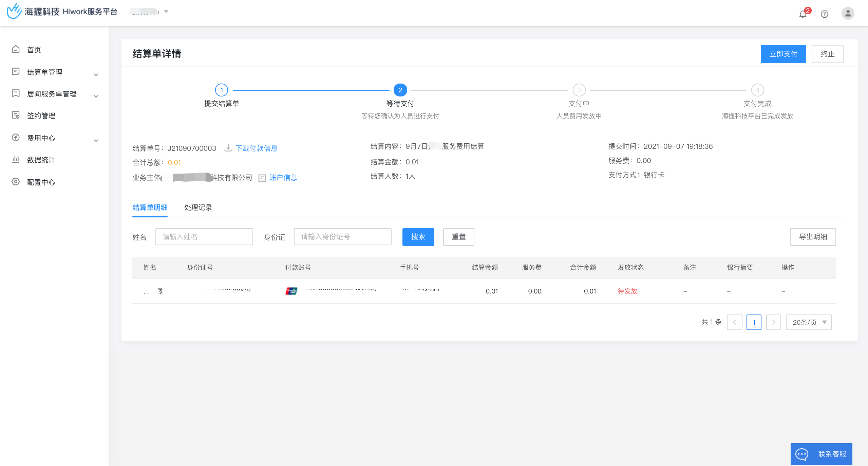Click step 2 circle 等待支付
The image size is (868, 466).
(400, 90)
